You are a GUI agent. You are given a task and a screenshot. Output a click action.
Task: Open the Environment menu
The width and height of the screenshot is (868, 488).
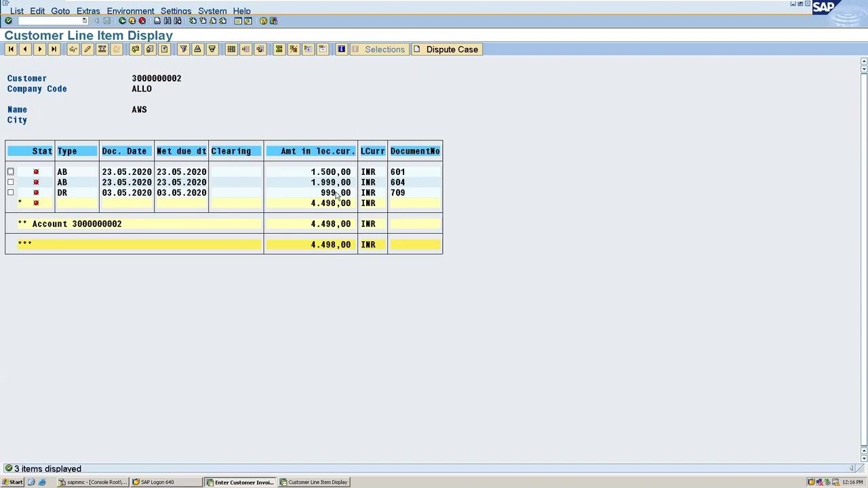point(130,11)
